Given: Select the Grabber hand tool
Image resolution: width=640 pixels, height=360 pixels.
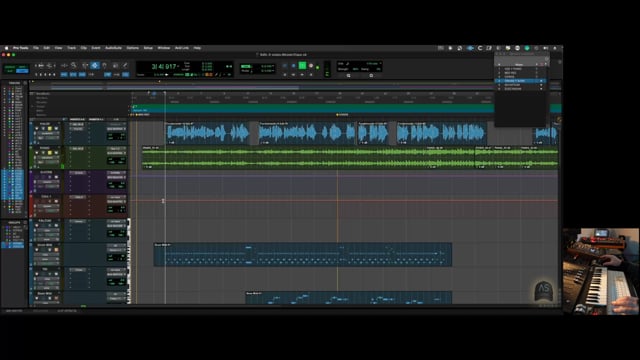Looking at the screenshot, I should click(104, 65).
